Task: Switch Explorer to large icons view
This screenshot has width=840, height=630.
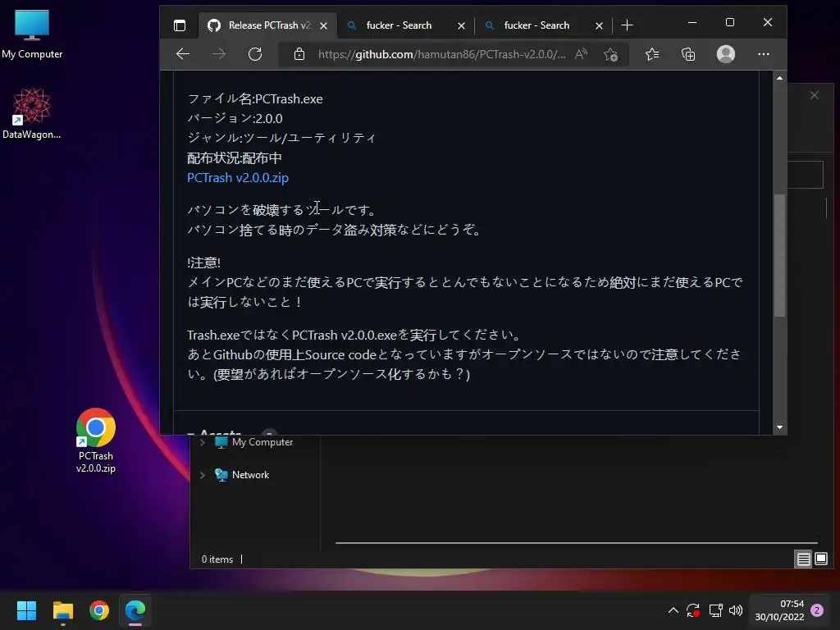Action: point(821,559)
